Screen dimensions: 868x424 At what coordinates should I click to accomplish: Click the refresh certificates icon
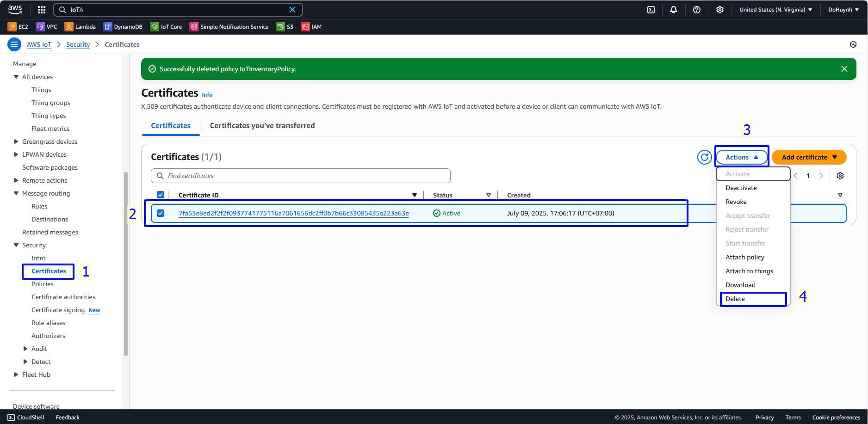pyautogui.click(x=704, y=157)
